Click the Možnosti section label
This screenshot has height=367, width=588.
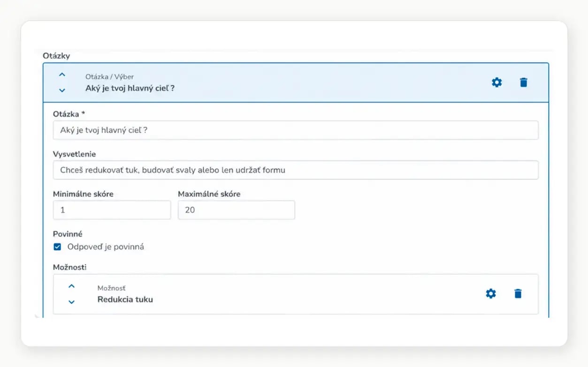click(69, 267)
